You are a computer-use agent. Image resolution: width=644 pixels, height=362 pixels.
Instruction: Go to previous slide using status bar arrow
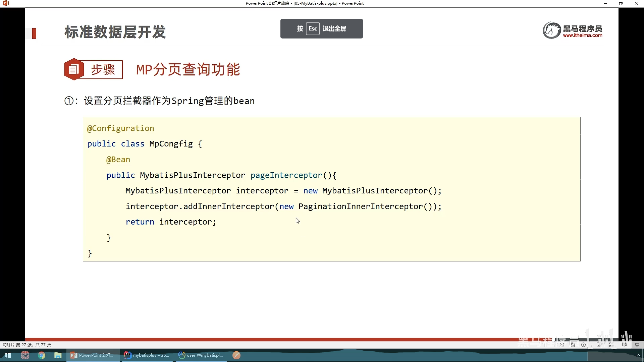pos(562,345)
